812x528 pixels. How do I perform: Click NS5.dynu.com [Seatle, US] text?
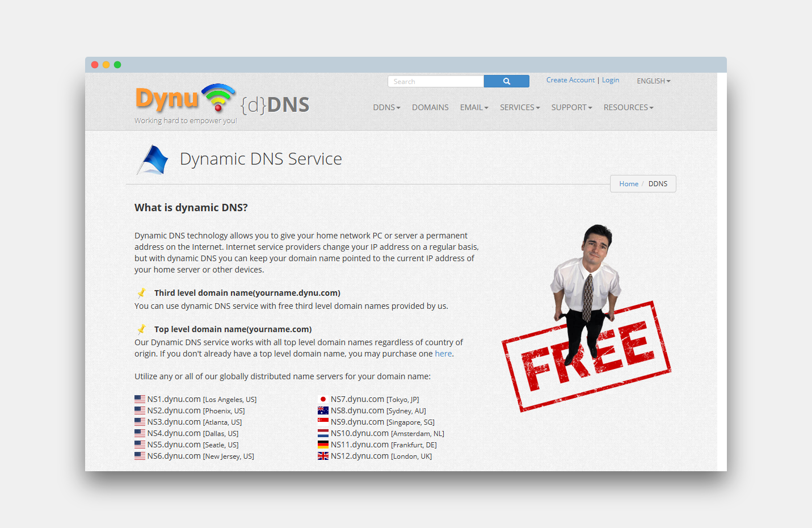coord(193,445)
